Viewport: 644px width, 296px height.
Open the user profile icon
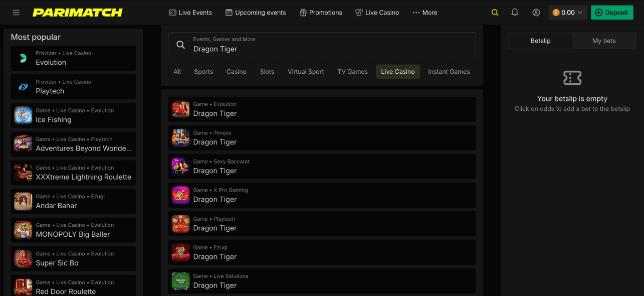536,13
